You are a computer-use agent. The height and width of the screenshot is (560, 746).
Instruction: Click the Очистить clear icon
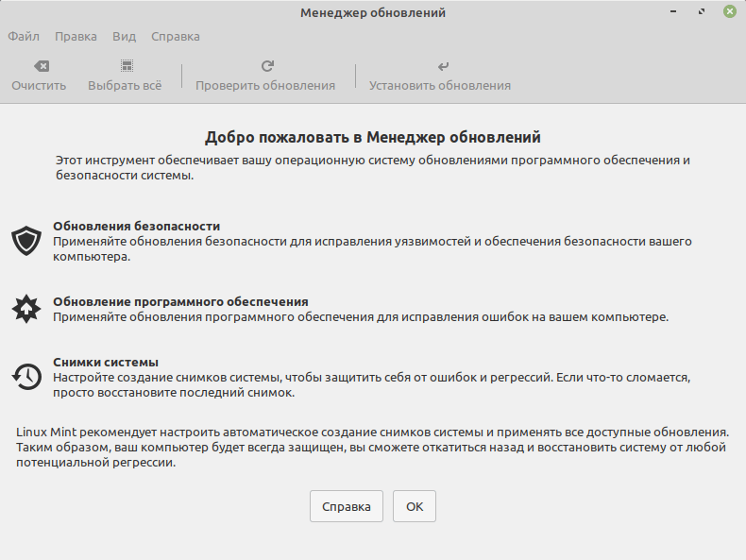click(42, 66)
